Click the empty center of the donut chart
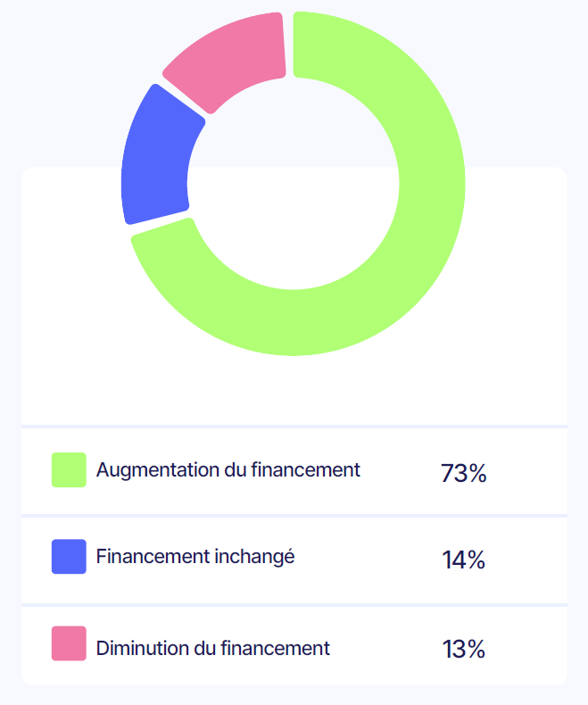This screenshot has height=705, width=588. [x=293, y=183]
